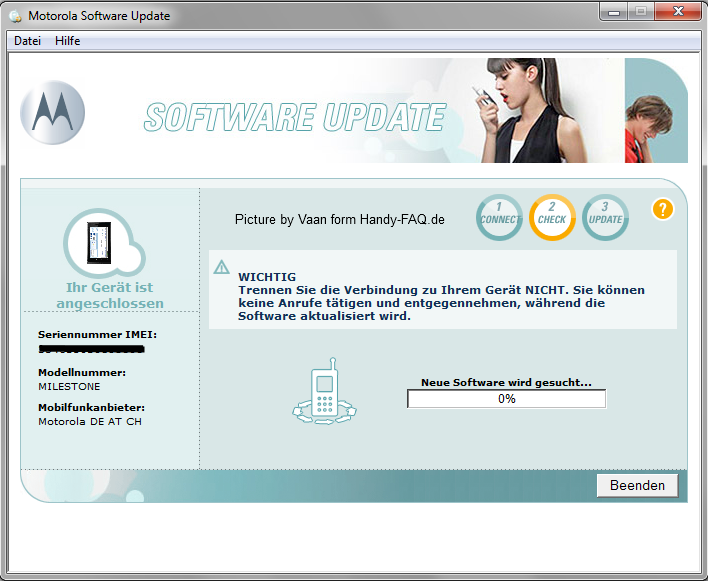The image size is (708, 581).
Task: Minimize the Motorola Software Update window
Action: pyautogui.click(x=614, y=11)
